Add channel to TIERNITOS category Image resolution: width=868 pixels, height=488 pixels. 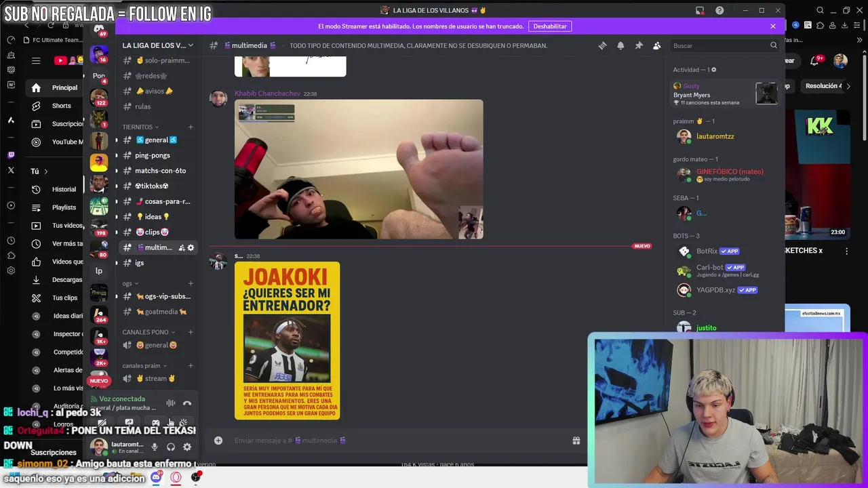click(x=191, y=127)
